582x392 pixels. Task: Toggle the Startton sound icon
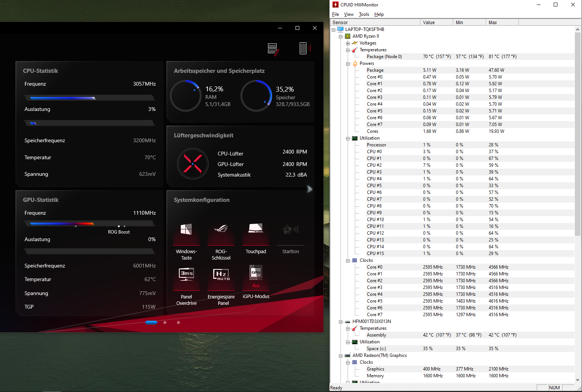291,229
